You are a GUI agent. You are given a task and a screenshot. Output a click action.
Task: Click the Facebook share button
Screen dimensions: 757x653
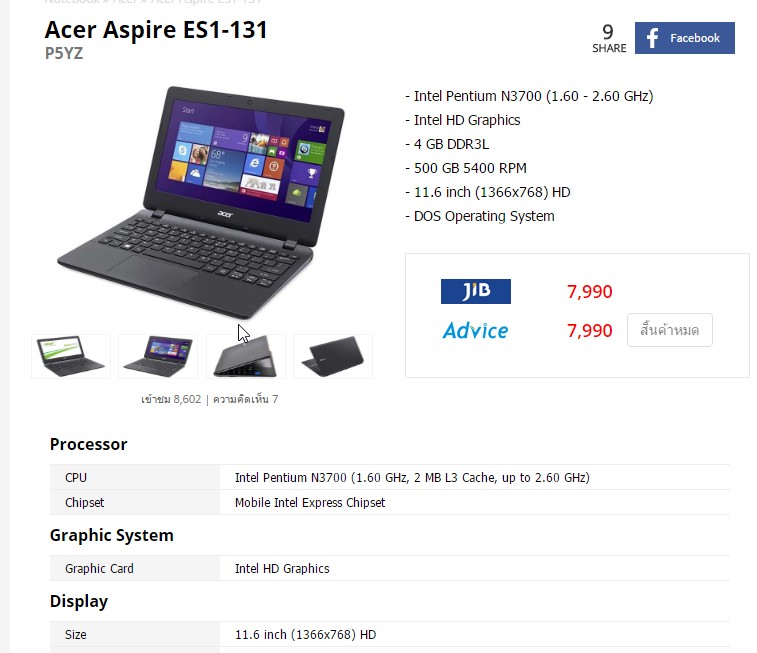coord(685,38)
